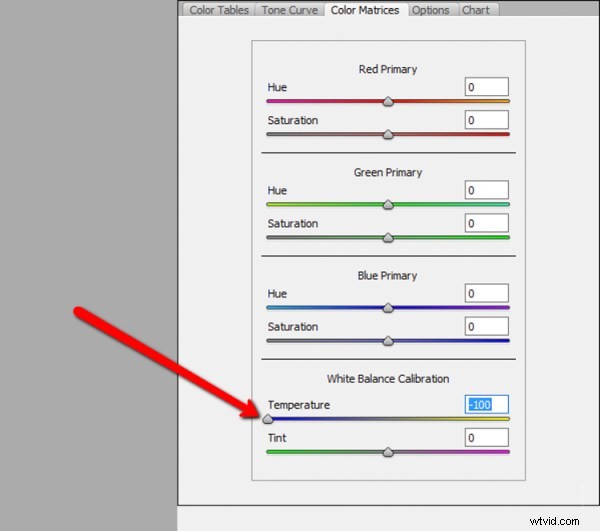The width and height of the screenshot is (600, 531).
Task: Switch to the Chart tab
Action: tap(476, 10)
